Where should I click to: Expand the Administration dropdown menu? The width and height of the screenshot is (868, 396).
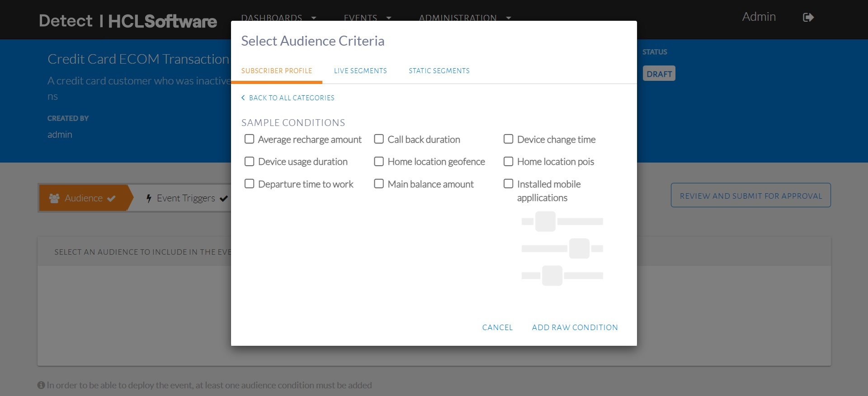tap(465, 18)
